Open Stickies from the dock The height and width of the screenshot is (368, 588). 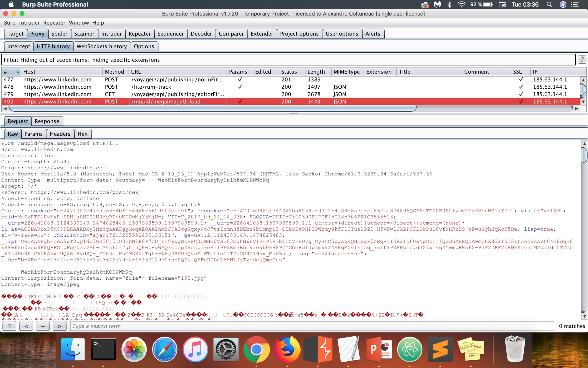coord(471,350)
